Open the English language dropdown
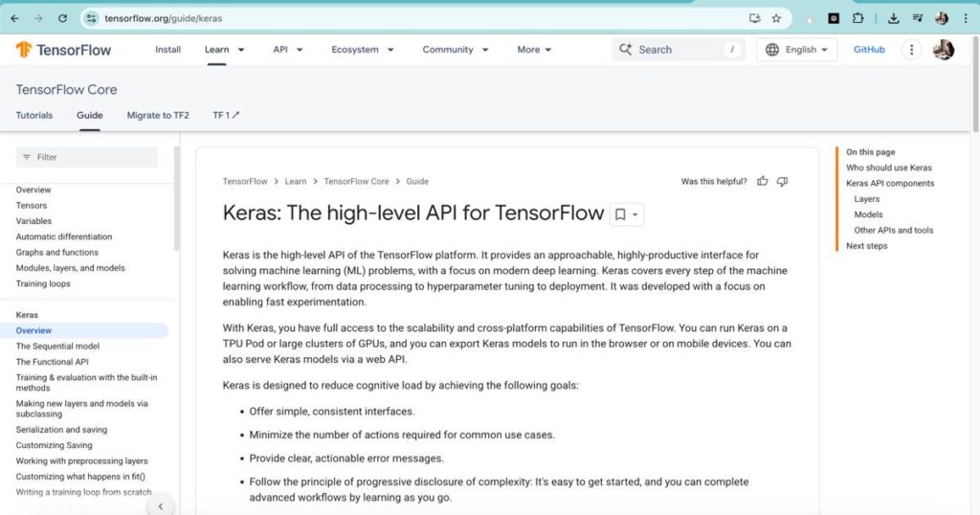Viewport: 980px width, 515px height. coord(796,50)
